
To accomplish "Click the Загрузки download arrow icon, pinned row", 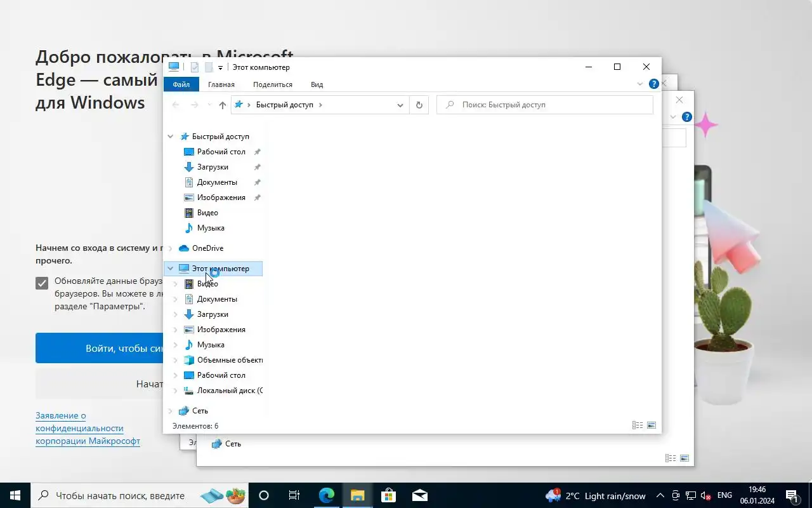I will pos(188,167).
